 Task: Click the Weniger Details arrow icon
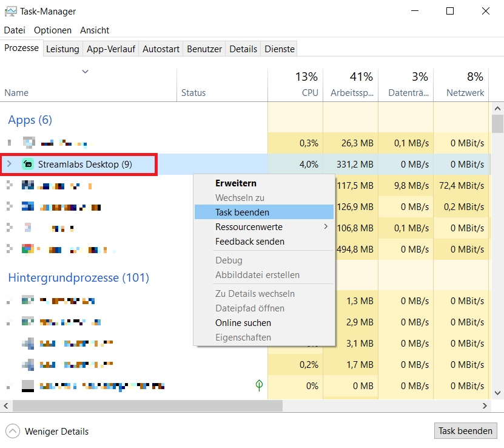[x=13, y=431]
